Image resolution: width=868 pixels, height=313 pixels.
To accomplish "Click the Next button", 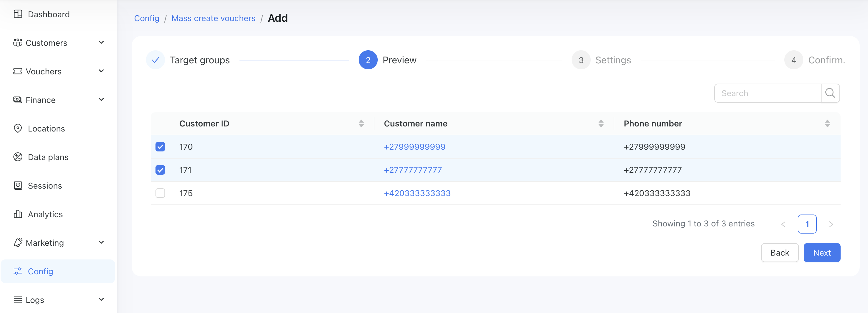I will (x=822, y=252).
